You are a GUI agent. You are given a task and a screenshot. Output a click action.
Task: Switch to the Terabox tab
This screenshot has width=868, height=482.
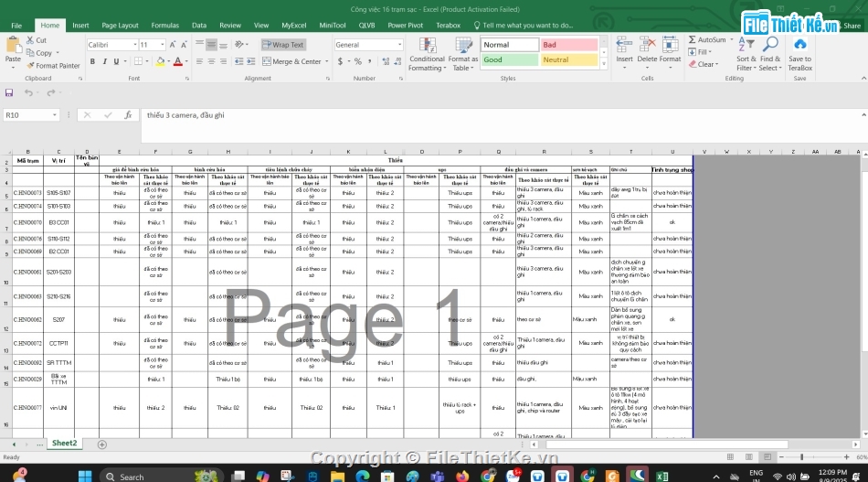pos(448,26)
